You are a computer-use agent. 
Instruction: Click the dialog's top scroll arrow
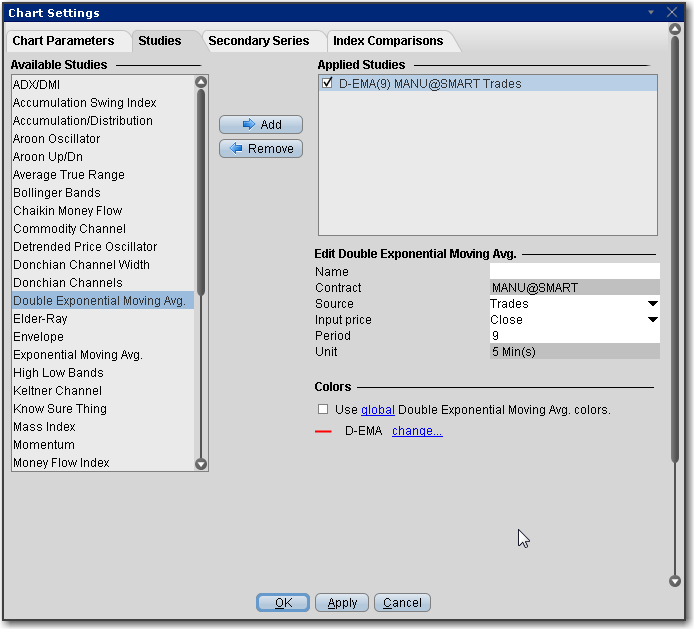coord(674,29)
